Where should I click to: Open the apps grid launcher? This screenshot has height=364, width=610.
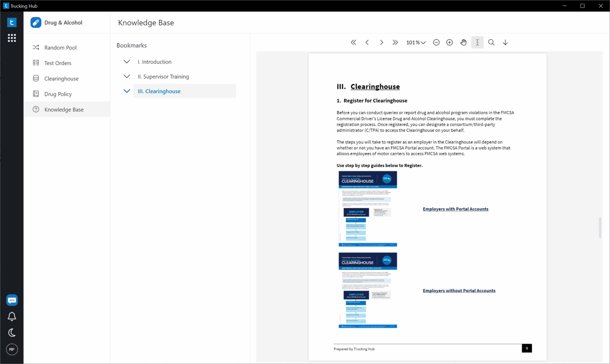12,38
